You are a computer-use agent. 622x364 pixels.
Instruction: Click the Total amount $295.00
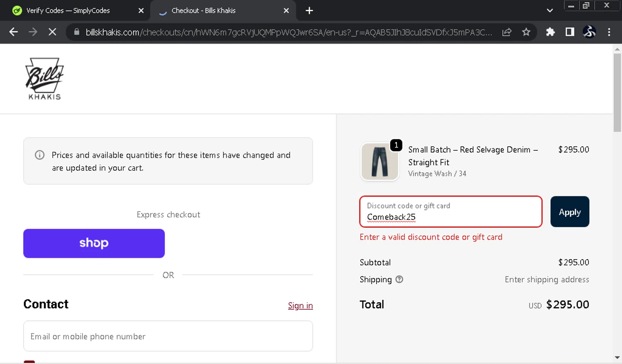(x=568, y=305)
